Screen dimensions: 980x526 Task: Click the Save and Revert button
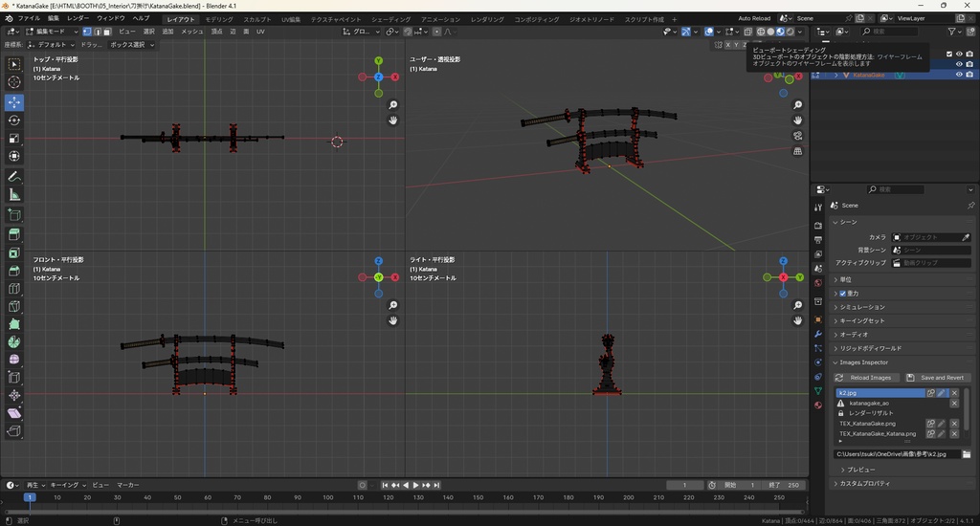coord(938,378)
